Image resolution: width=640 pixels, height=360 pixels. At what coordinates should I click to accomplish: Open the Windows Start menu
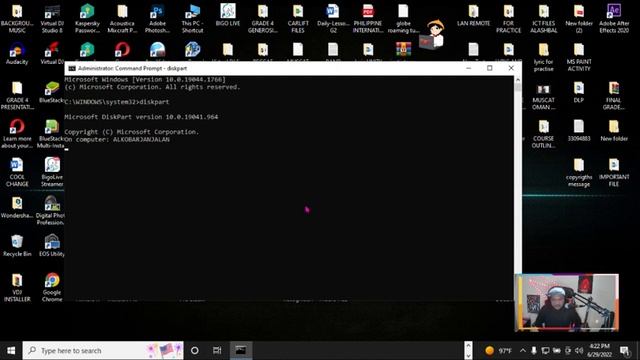(x=11, y=351)
